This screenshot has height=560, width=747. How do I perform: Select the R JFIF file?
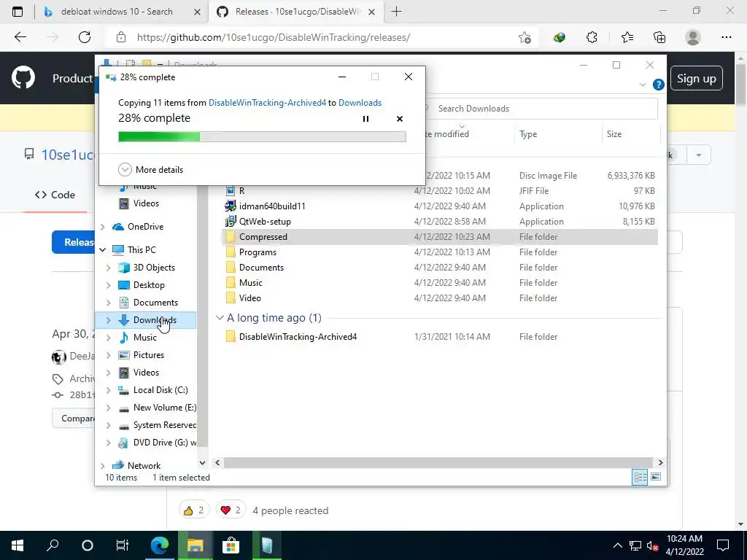point(241,191)
